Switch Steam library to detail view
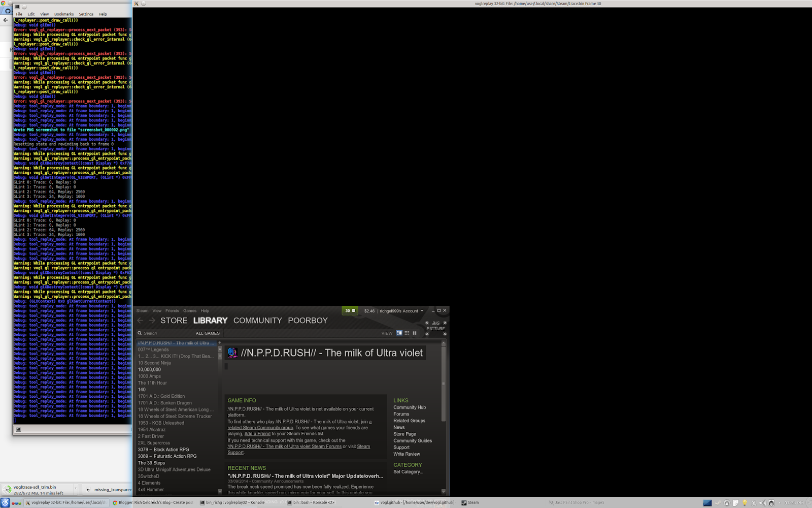This screenshot has height=508, width=812. click(399, 333)
